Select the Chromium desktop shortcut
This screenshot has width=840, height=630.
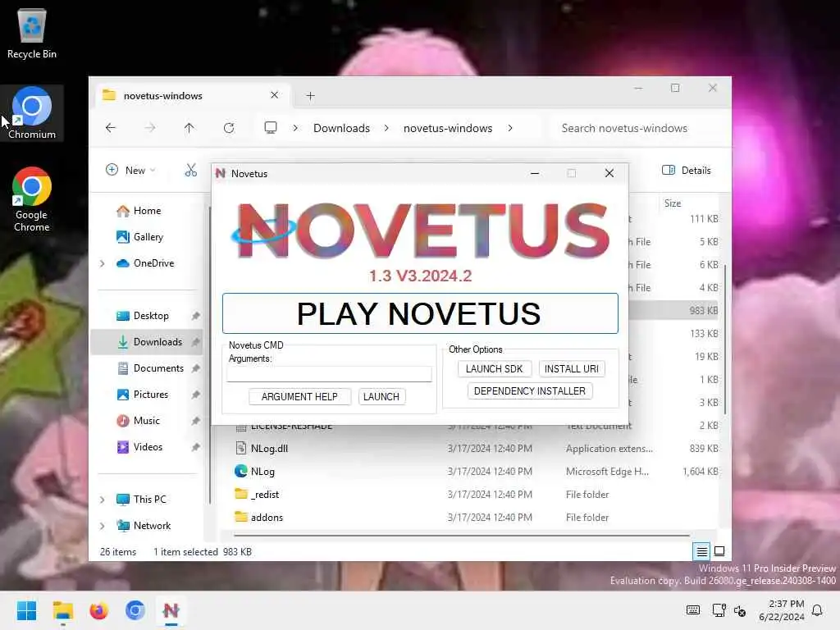[x=32, y=113]
